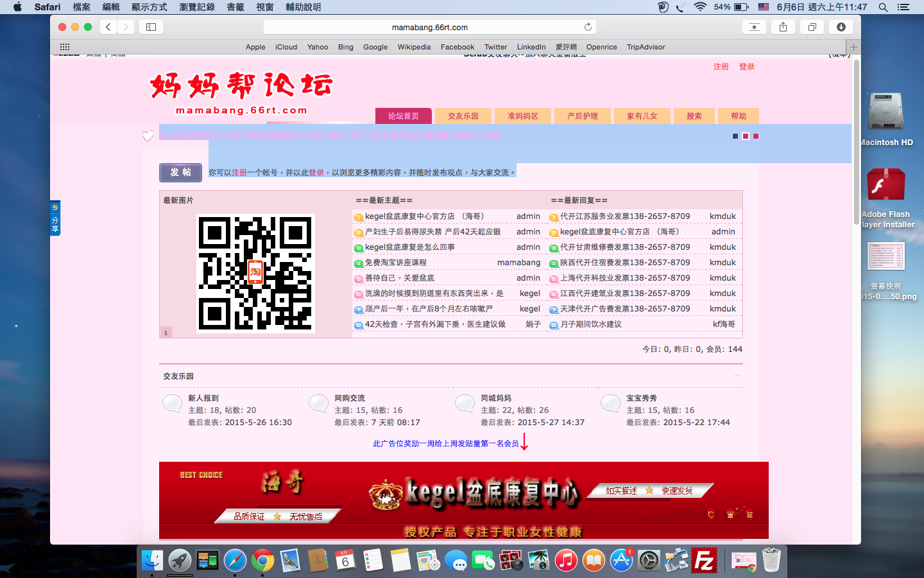
Task: Open System Preferences gear in Dock
Action: [649, 561]
